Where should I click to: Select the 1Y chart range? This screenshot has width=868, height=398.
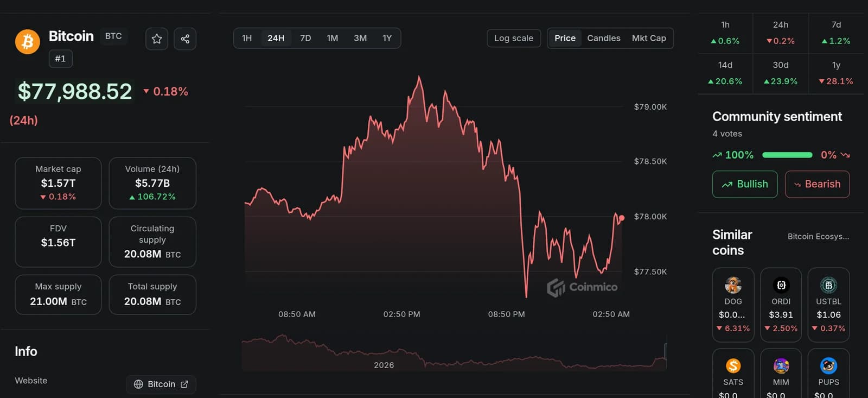click(x=387, y=38)
